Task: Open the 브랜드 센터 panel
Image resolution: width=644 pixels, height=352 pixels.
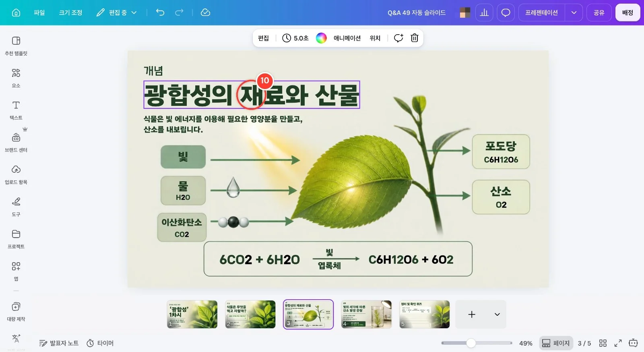Action: coord(16,143)
